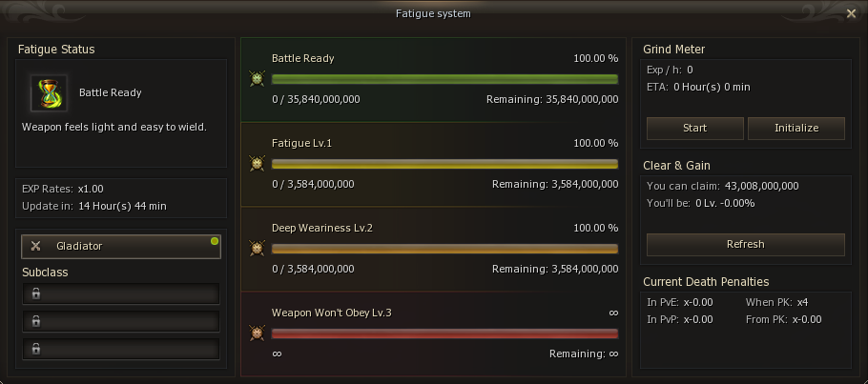Click the crossed swords icon on Gladiator
This screenshot has height=384, width=868.
[35, 246]
